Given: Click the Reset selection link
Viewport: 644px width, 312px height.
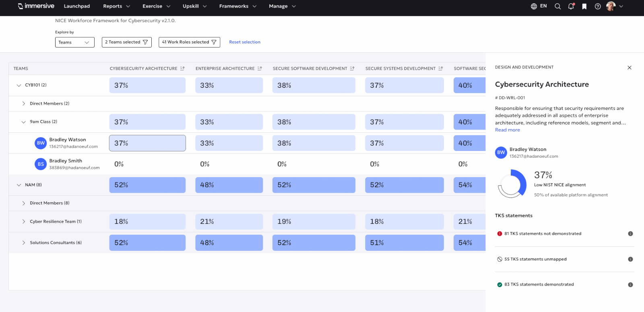Looking at the screenshot, I should point(245,42).
